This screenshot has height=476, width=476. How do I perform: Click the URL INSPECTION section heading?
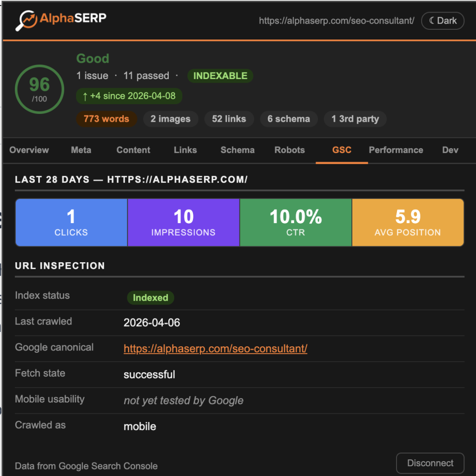[60, 265]
